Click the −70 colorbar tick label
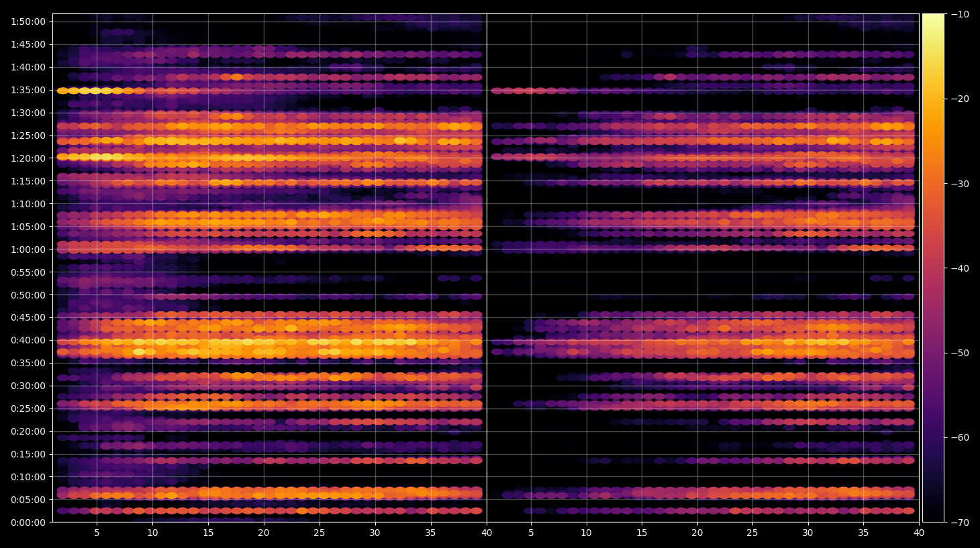 [960, 522]
